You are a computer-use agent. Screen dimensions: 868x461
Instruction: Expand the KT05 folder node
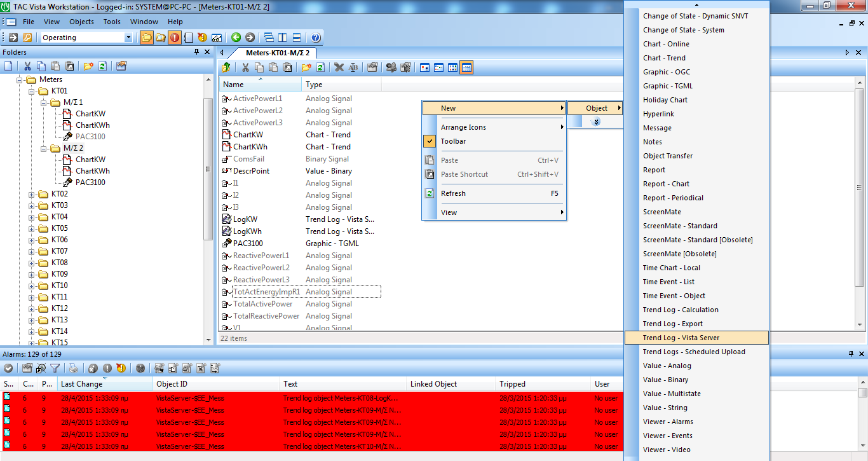point(32,228)
